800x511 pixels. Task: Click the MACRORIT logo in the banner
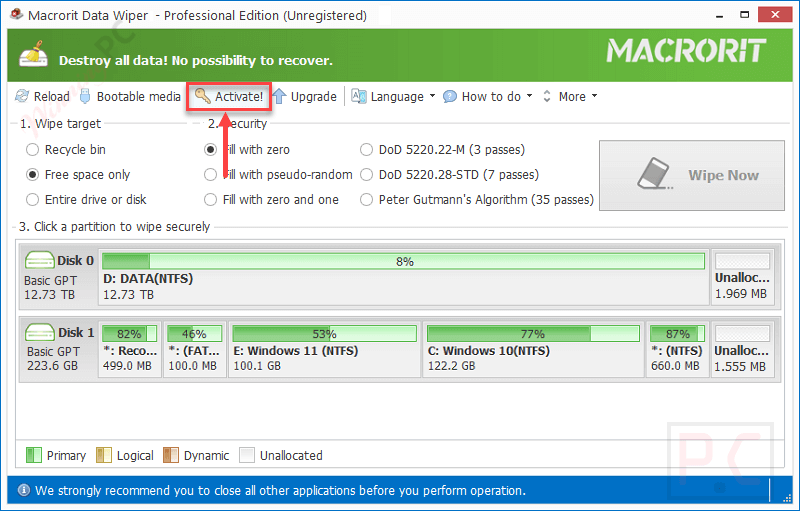click(x=686, y=51)
